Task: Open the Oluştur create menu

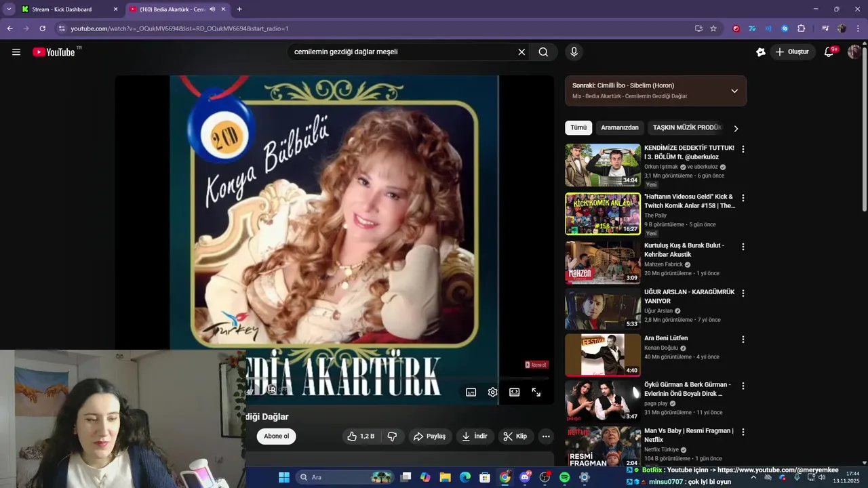Action: [792, 52]
